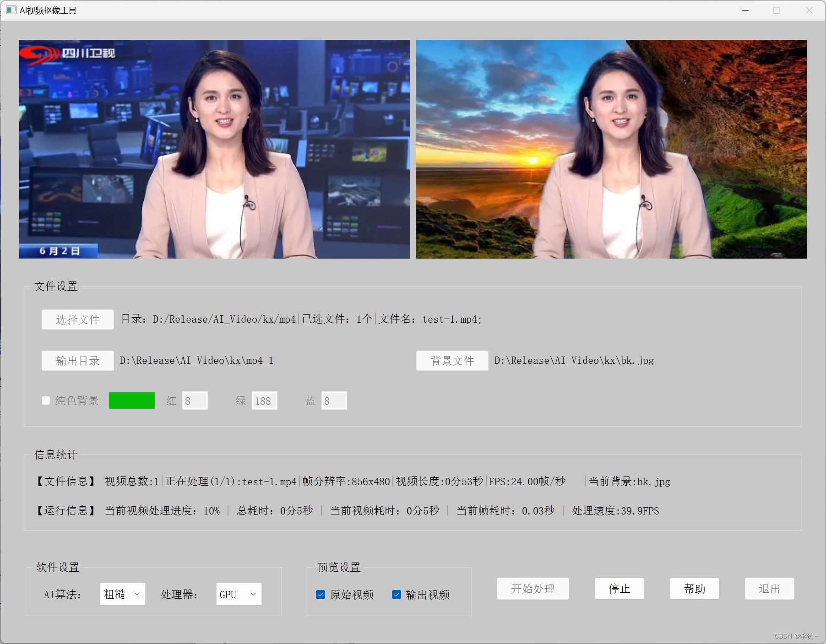Click the 当前视频处理进度:10% text
This screenshot has width=826, height=644.
[x=163, y=511]
